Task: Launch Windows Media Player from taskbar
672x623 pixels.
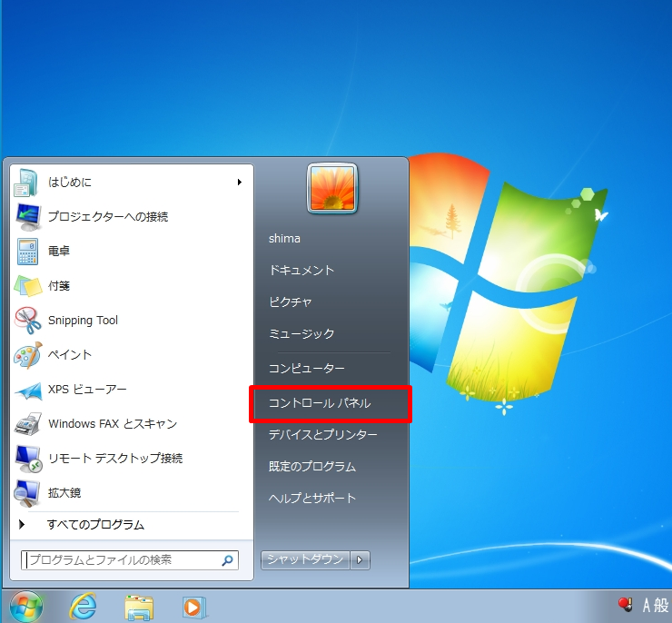Action: [194, 608]
